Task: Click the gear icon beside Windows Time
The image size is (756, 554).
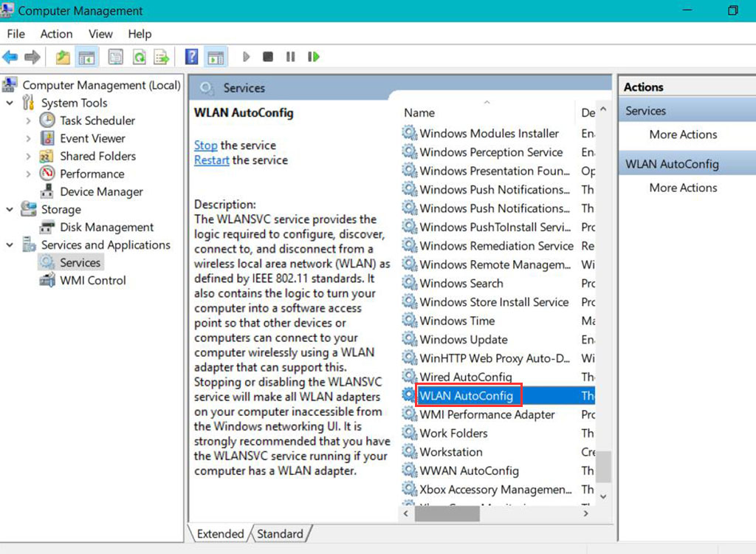Action: coord(409,320)
